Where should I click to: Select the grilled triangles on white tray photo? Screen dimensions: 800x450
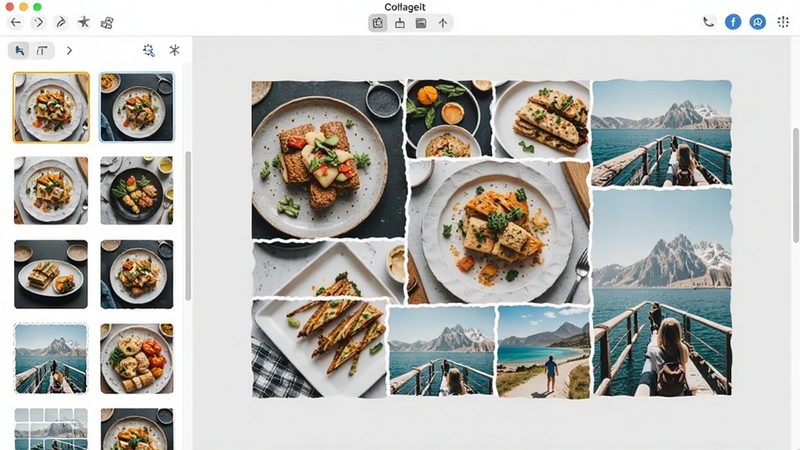pyautogui.click(x=319, y=348)
